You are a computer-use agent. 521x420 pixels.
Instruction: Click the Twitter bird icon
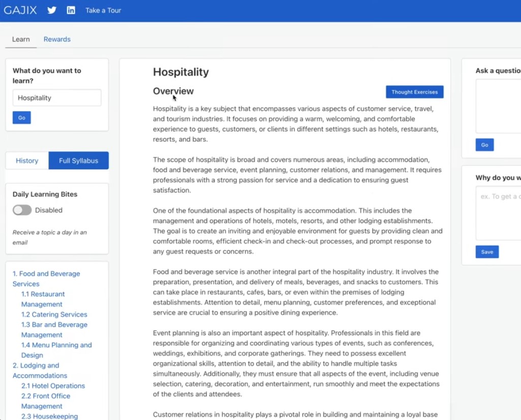pyautogui.click(x=52, y=10)
